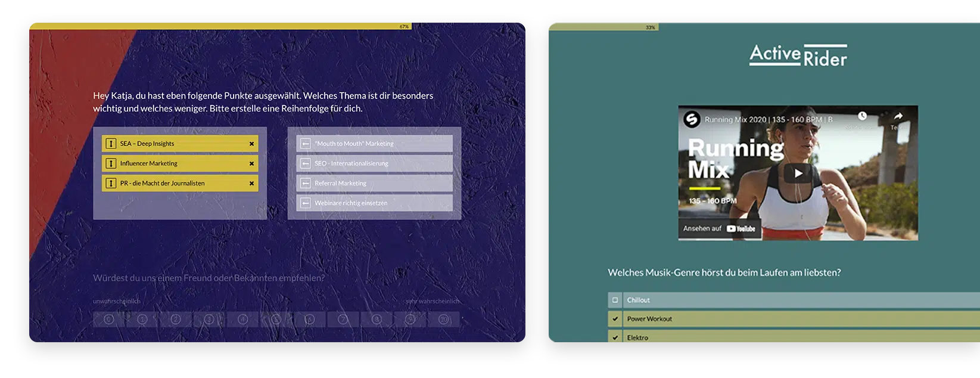Click the watch later clock icon

coord(862,116)
